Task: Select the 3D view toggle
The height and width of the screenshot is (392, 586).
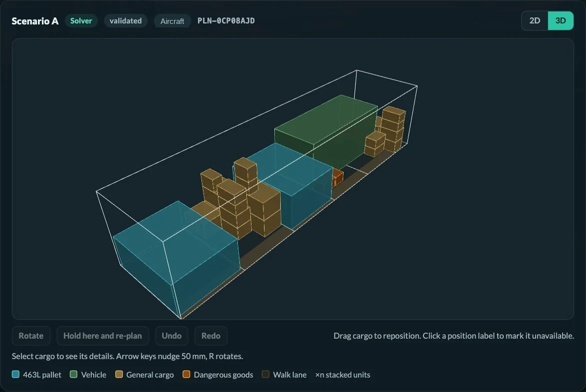Action: coord(560,20)
